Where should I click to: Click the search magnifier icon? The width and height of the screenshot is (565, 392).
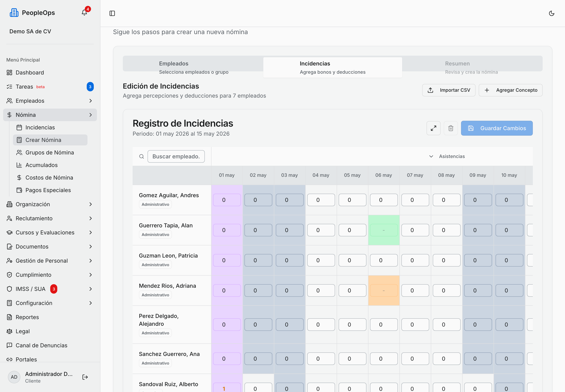[x=141, y=156]
